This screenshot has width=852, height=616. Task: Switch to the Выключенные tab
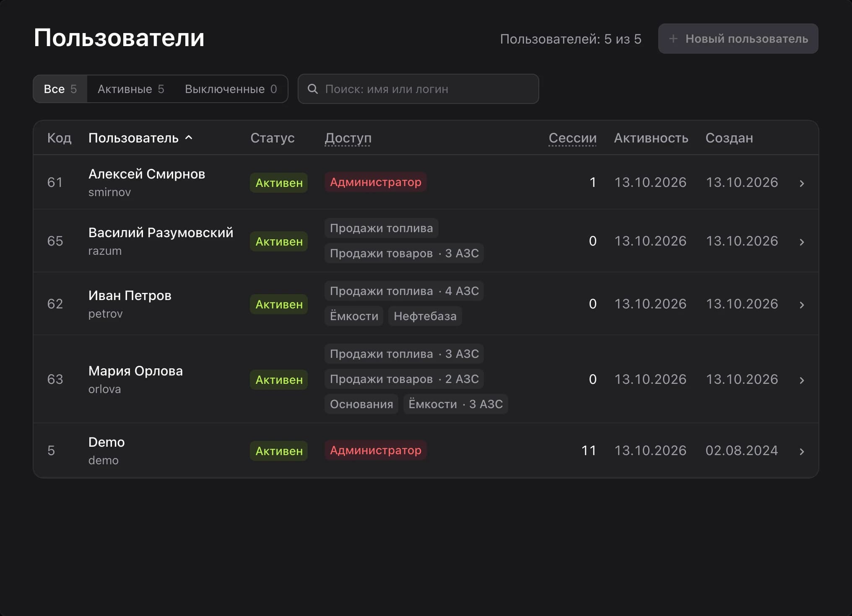tap(231, 89)
